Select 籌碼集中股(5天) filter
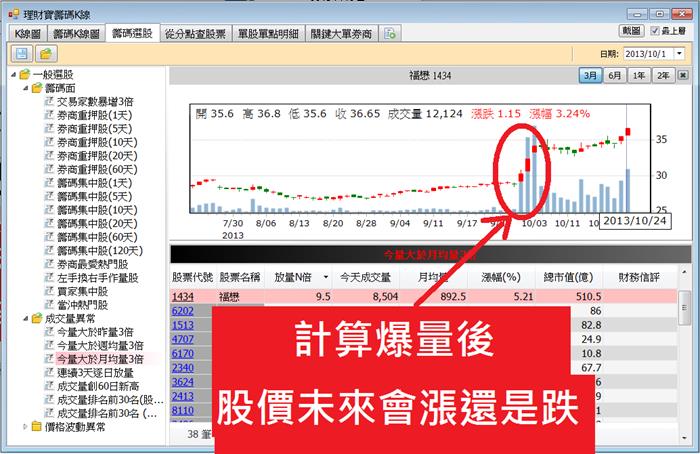 95,196
